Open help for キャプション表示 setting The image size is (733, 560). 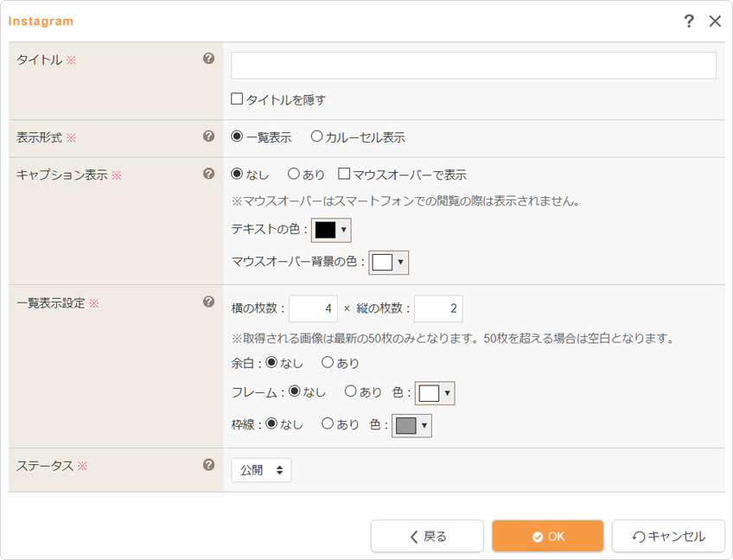(208, 174)
